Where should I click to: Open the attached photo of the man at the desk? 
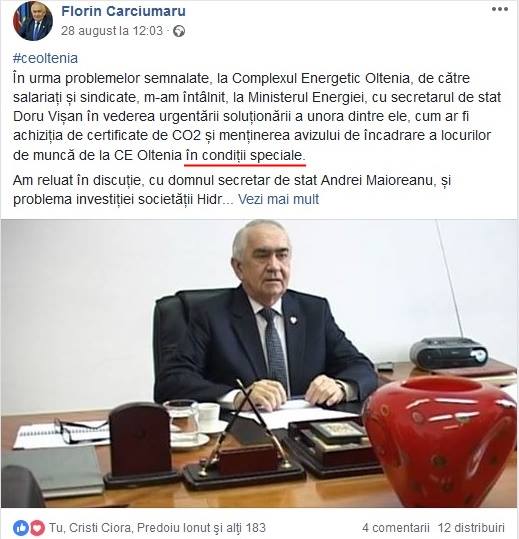[260, 363]
